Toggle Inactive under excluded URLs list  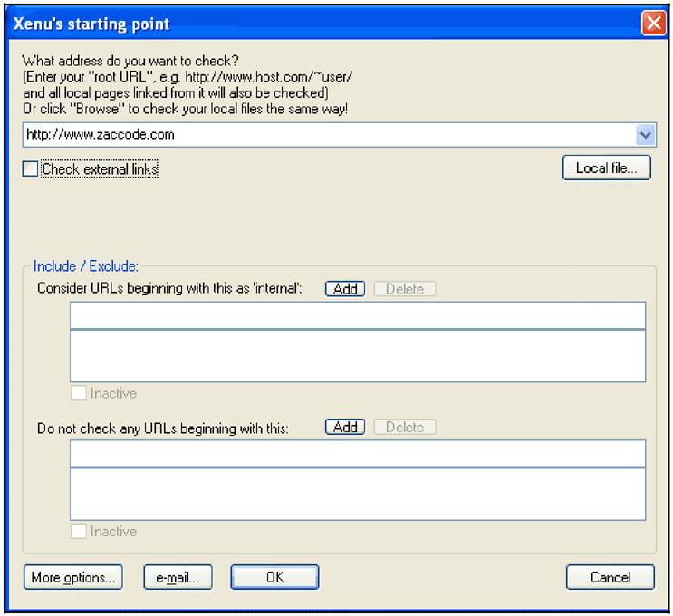pos(79,532)
